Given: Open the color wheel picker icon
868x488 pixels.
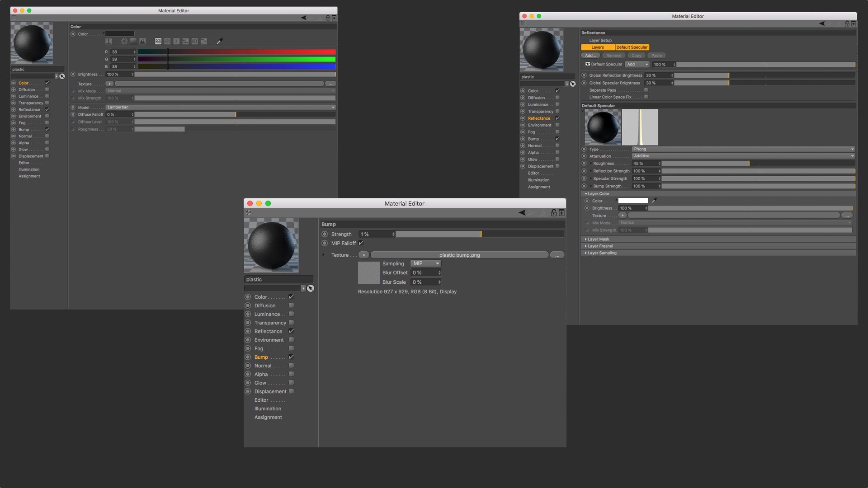Looking at the screenshot, I should point(124,41).
